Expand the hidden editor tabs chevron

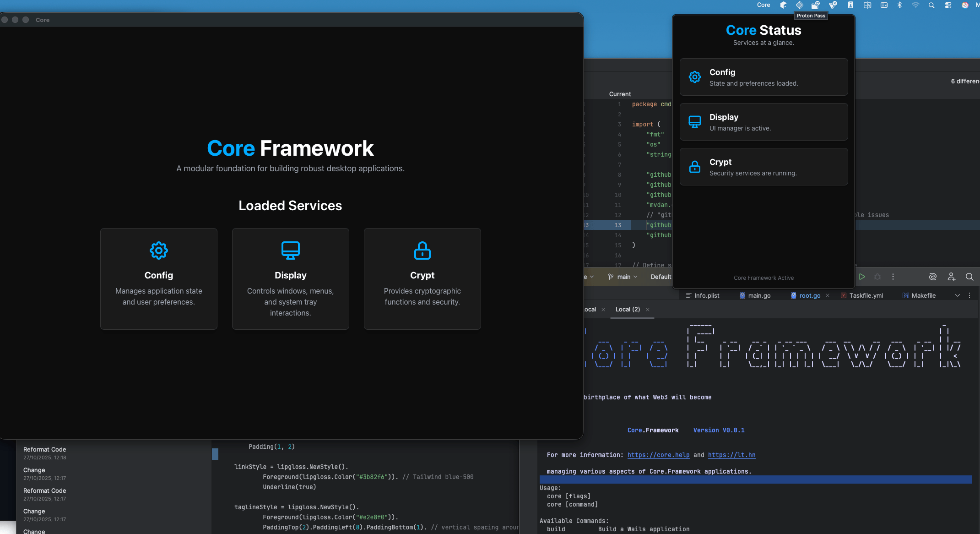[957, 295]
